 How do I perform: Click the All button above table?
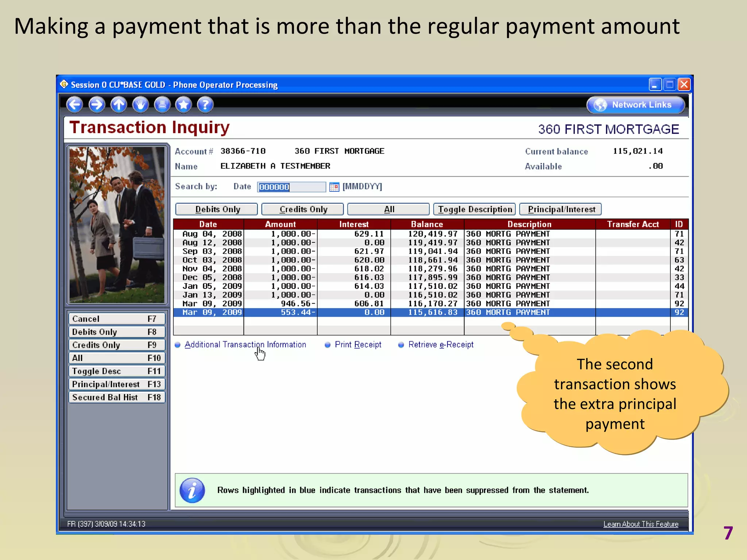[388, 209]
